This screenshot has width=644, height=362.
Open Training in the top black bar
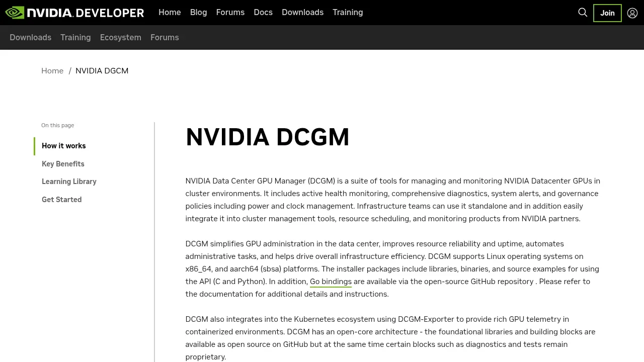[x=348, y=13]
